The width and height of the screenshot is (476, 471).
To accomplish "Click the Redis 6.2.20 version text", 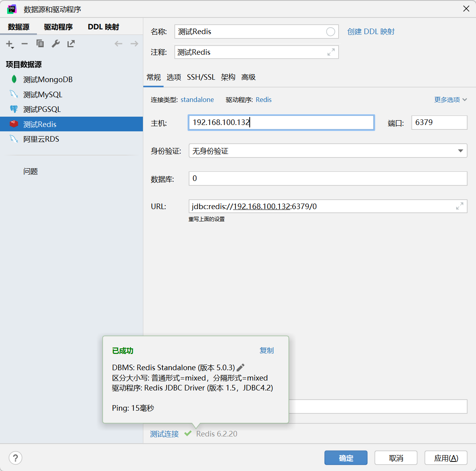I will (216, 434).
